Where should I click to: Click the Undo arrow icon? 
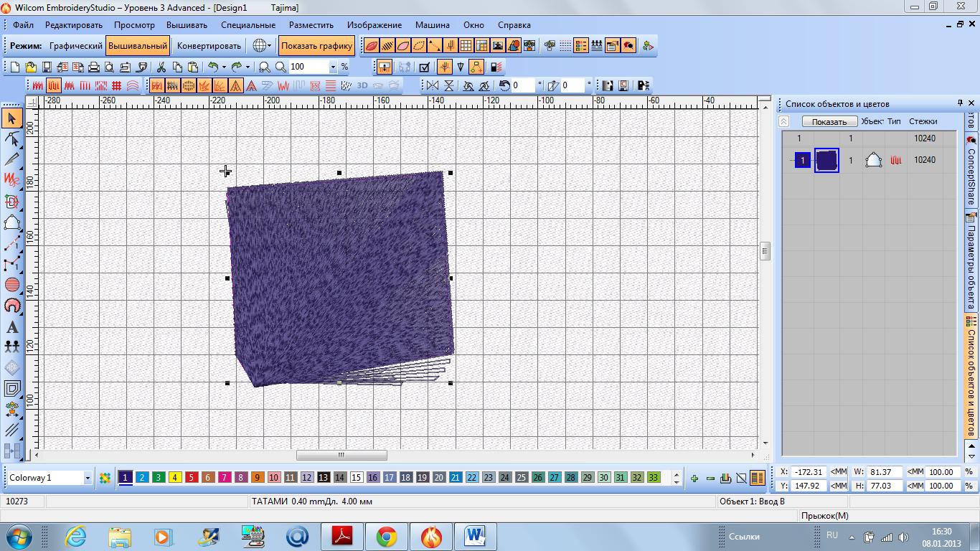click(x=212, y=67)
